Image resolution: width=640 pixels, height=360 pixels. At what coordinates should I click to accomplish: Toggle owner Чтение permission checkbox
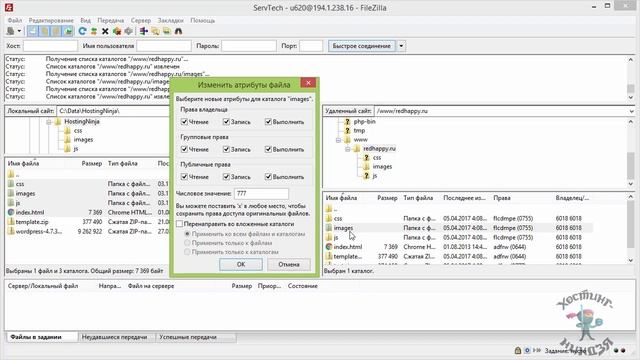[x=184, y=122]
